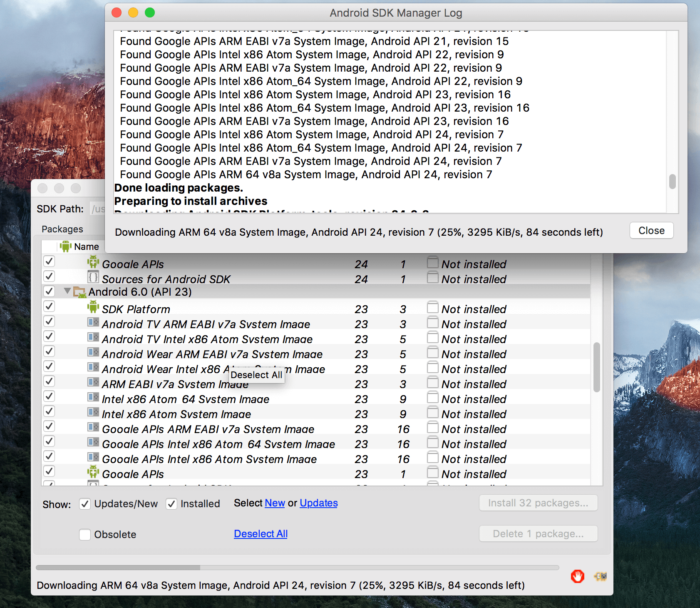700x608 pixels.
Task: Uncheck the Android 6.0 (API 23) group checkbox
Action: coord(49,291)
